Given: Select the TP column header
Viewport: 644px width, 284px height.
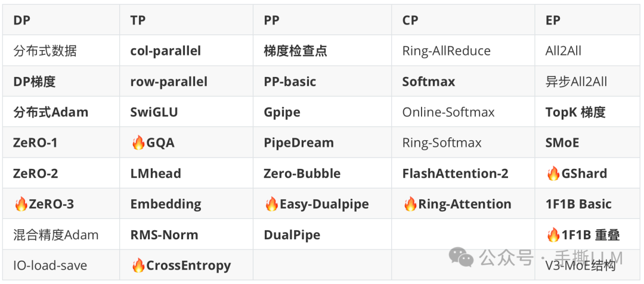Looking at the screenshot, I should [138, 20].
